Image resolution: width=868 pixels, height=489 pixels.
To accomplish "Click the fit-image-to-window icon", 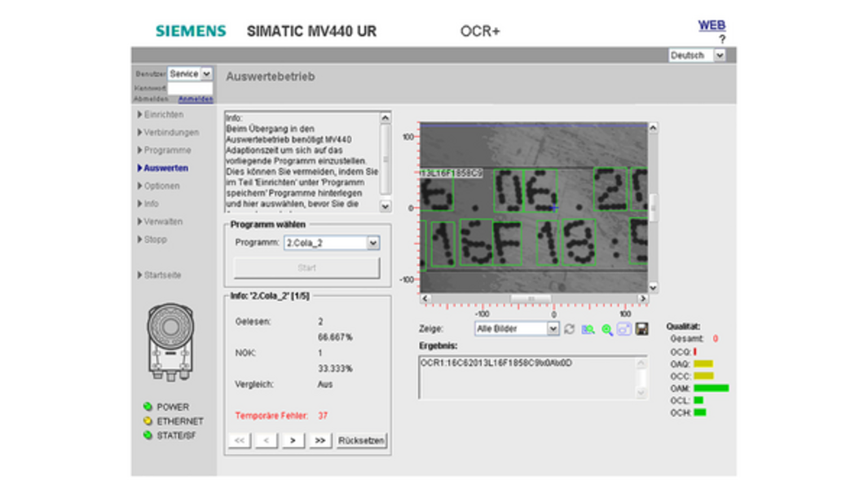I will tap(623, 329).
